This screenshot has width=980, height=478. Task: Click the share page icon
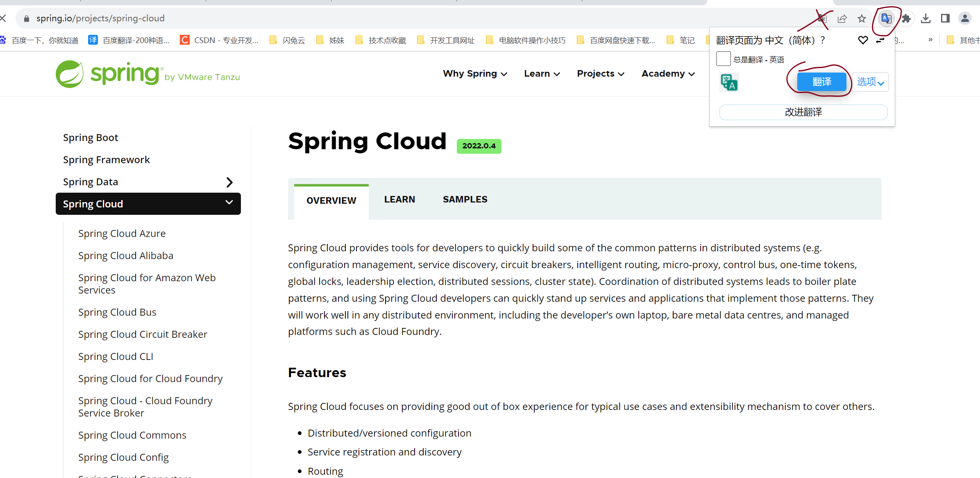point(842,18)
